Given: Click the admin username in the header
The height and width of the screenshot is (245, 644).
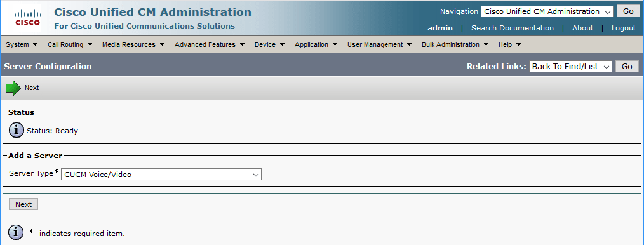Looking at the screenshot, I should (x=440, y=28).
